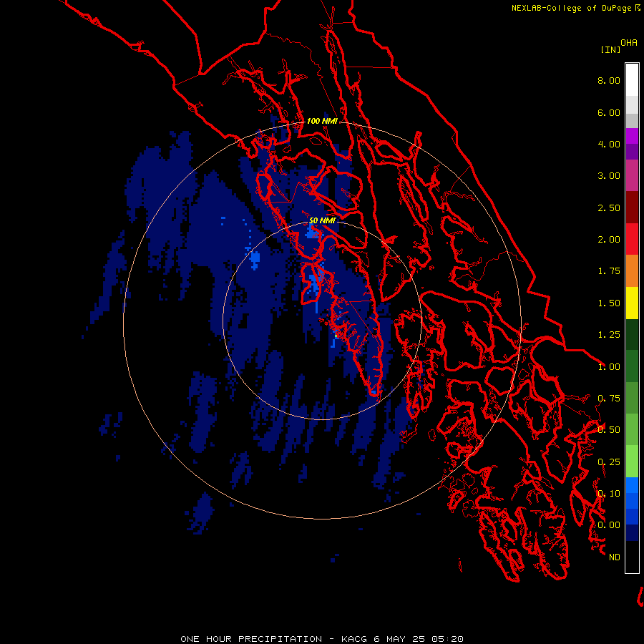
Task: Click the [IN] units label
Action: (x=610, y=49)
